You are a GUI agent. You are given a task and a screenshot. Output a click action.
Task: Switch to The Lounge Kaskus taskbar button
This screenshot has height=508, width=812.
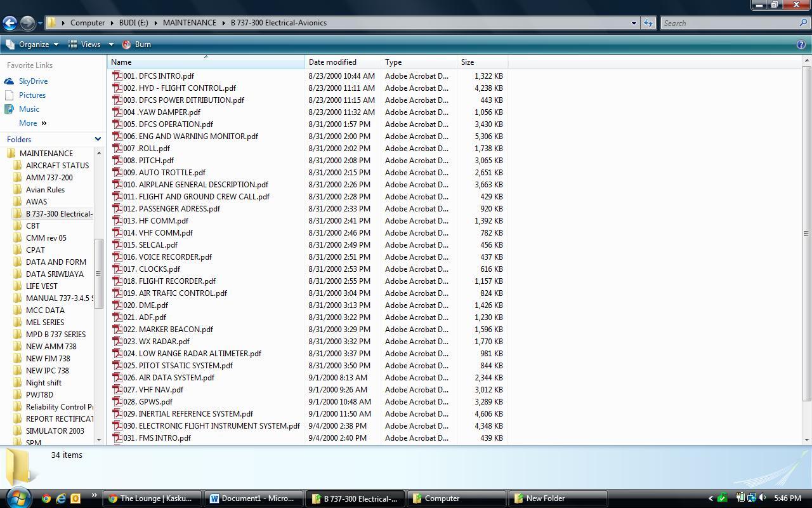(152, 498)
